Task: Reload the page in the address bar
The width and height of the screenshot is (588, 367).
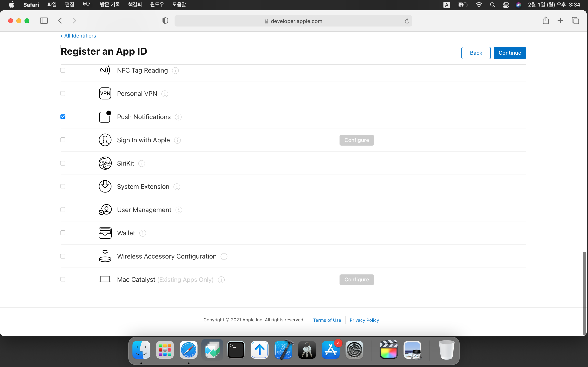Action: point(407,21)
